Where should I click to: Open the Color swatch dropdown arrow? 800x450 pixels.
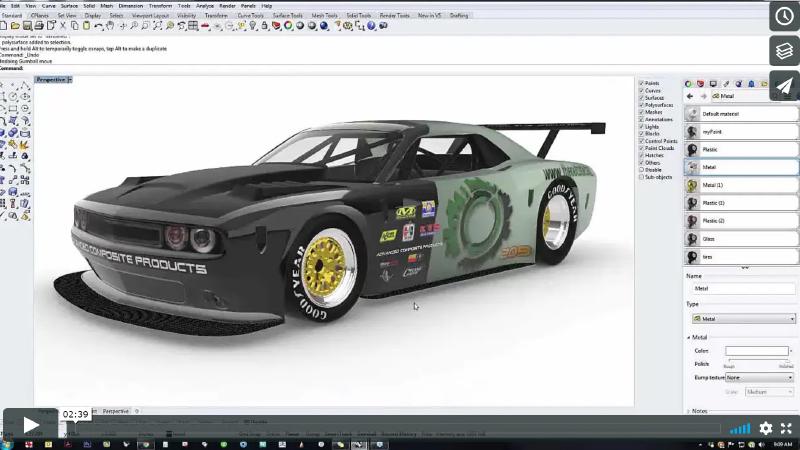[791, 351]
